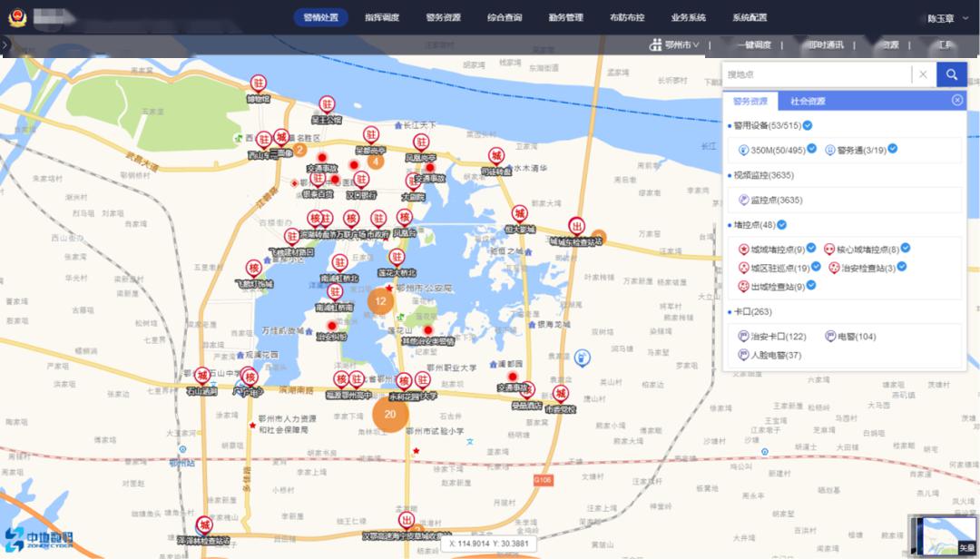Click the 监控点(3635) camera icon
This screenshot has height=559, width=980.
743,200
